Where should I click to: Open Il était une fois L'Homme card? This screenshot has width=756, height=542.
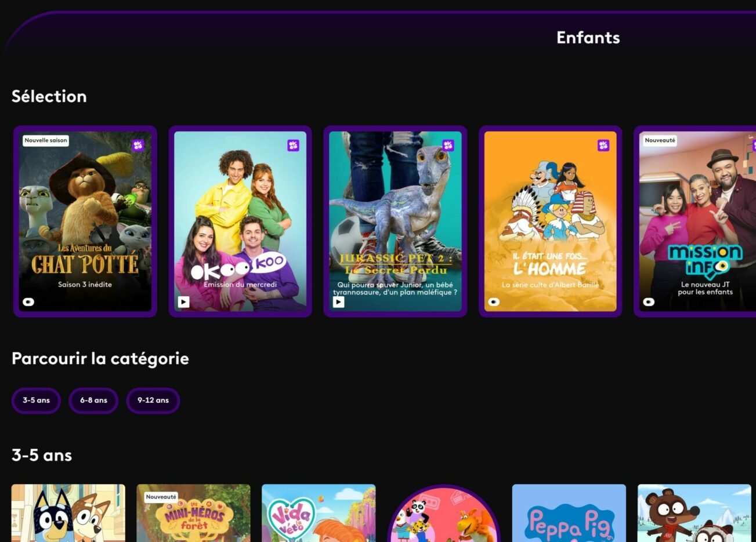(550, 221)
